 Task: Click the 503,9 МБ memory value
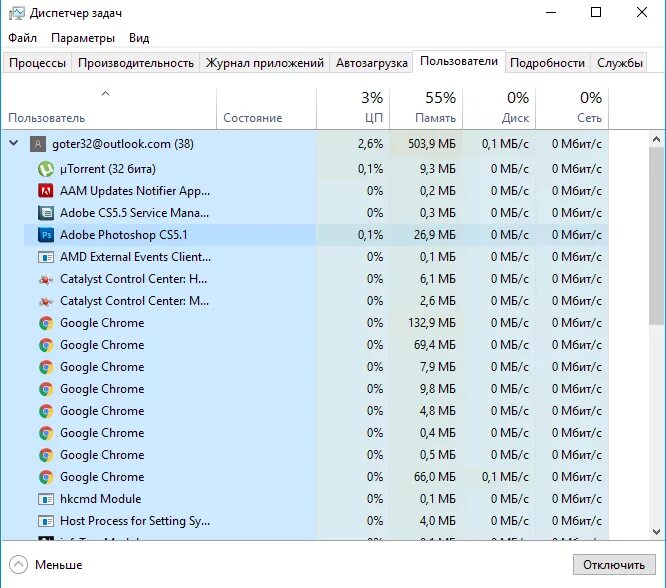(x=432, y=144)
